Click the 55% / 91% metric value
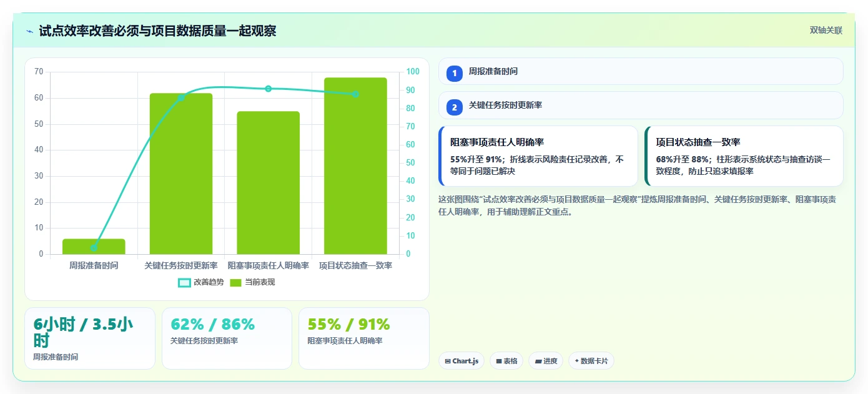The image size is (868, 394). [348, 325]
